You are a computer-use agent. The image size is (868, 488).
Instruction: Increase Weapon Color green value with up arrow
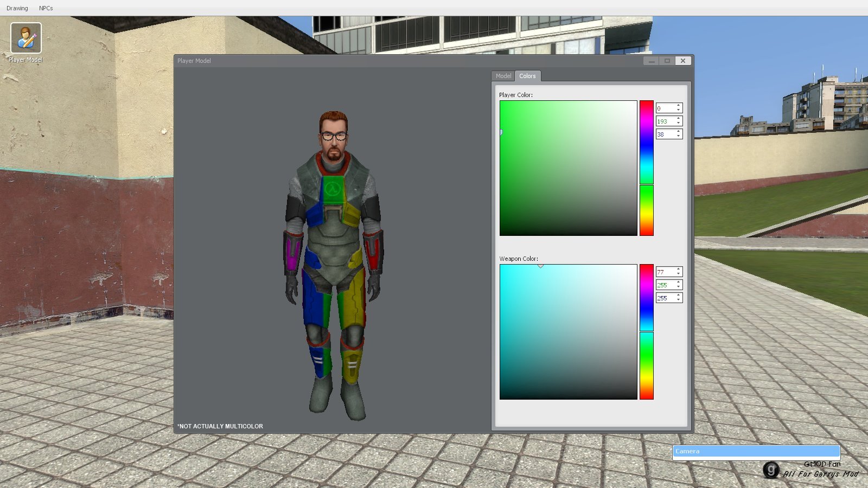[x=678, y=282]
